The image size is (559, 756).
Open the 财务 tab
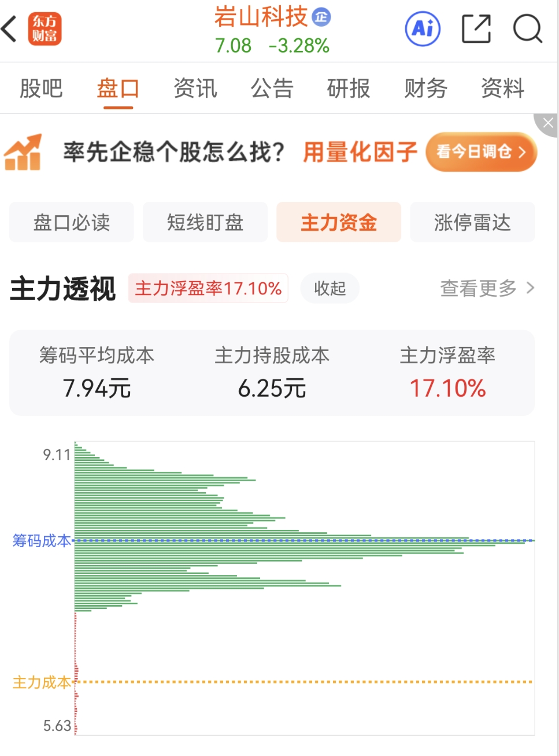[425, 88]
